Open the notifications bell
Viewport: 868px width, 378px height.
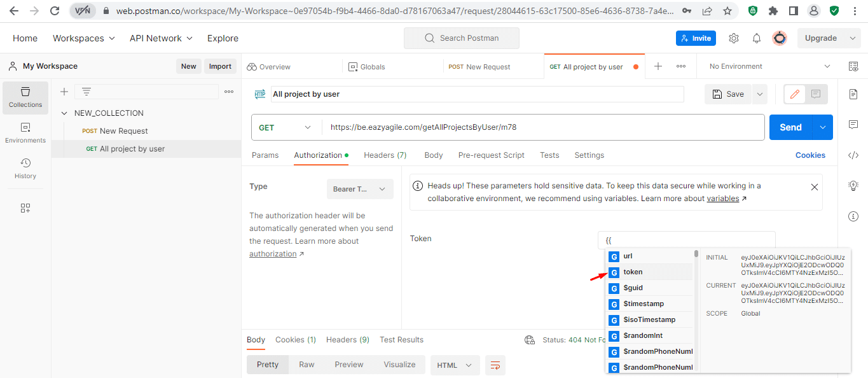tap(757, 38)
